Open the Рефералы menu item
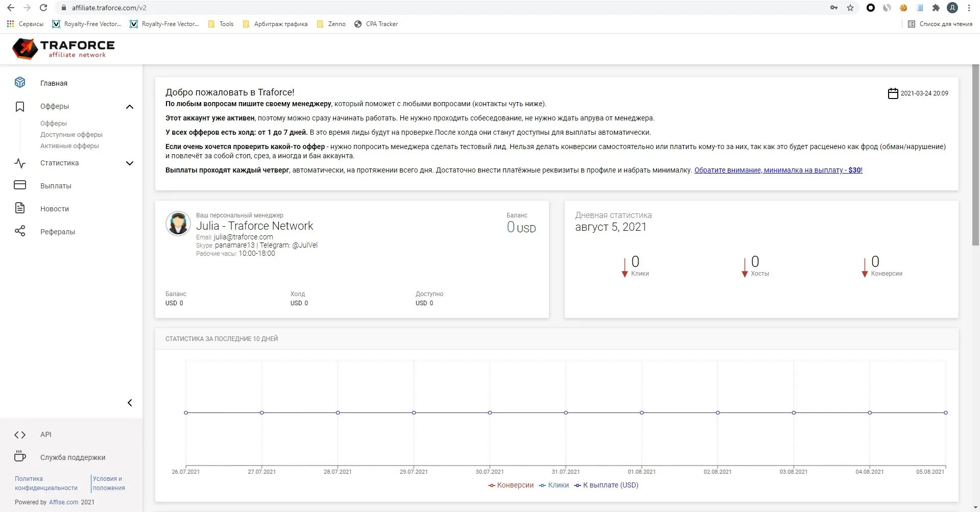The width and height of the screenshot is (980, 512). point(58,232)
